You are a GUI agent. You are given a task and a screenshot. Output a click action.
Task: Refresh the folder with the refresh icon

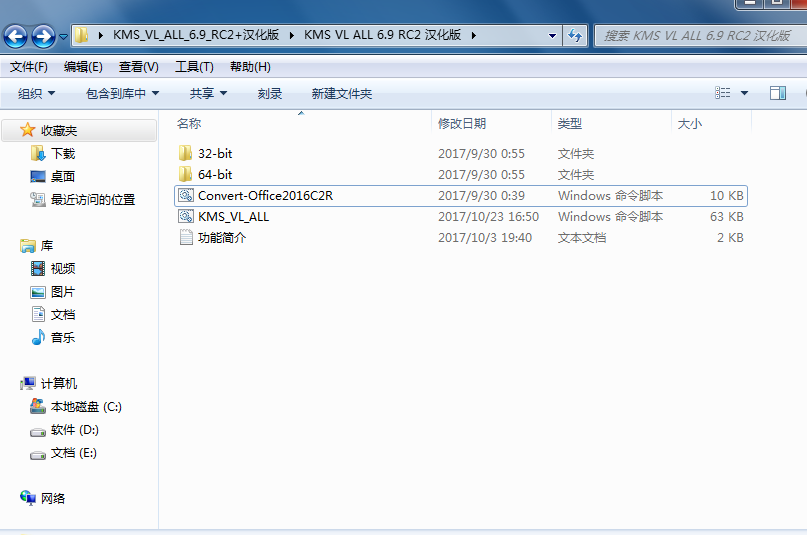pyautogui.click(x=574, y=35)
